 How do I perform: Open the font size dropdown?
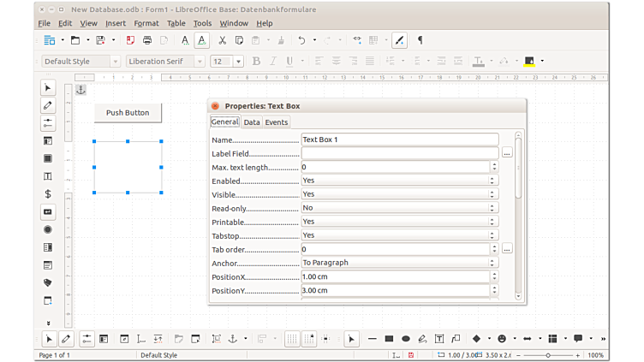(x=238, y=62)
